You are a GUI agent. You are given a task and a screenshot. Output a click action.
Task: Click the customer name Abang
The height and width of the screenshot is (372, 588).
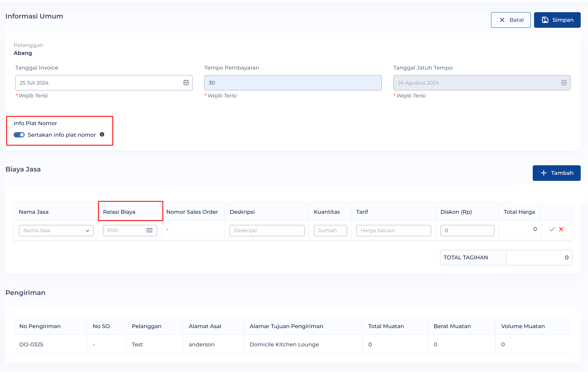point(23,53)
